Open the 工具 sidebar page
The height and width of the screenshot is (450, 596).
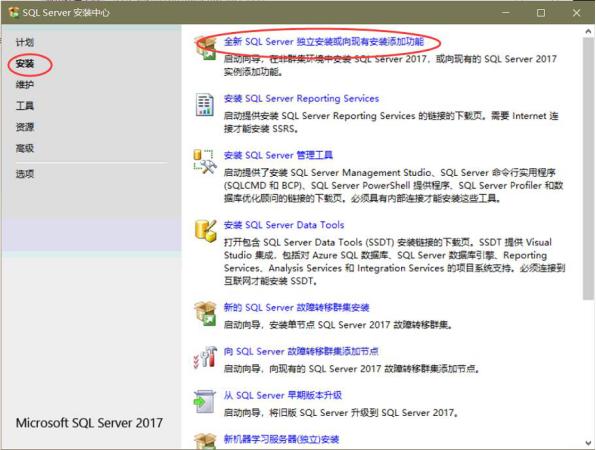coord(25,106)
